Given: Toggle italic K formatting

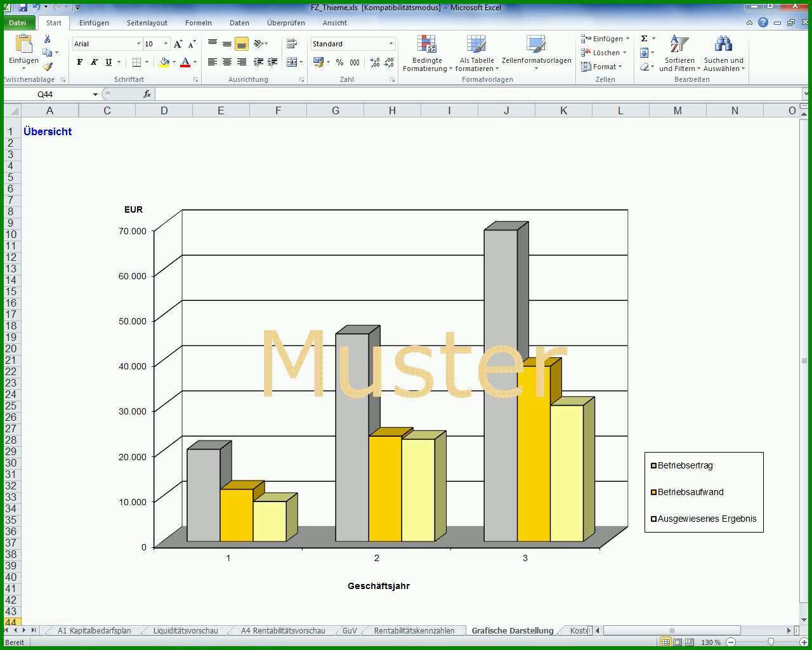Looking at the screenshot, I should (x=94, y=62).
